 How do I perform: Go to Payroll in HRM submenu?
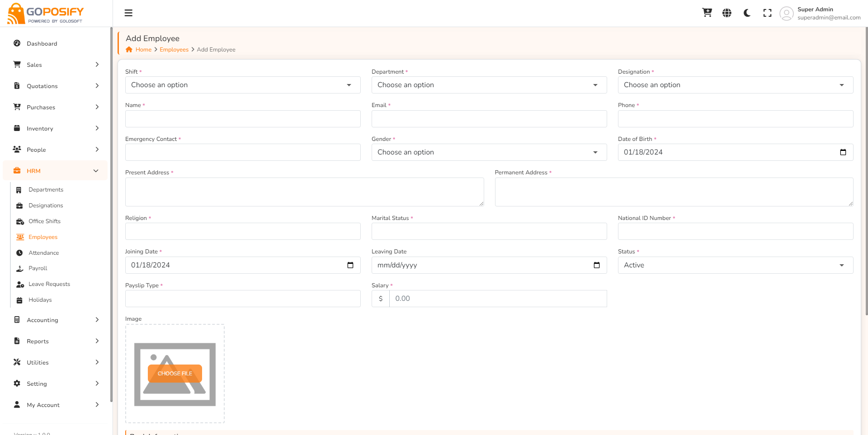[x=38, y=268]
